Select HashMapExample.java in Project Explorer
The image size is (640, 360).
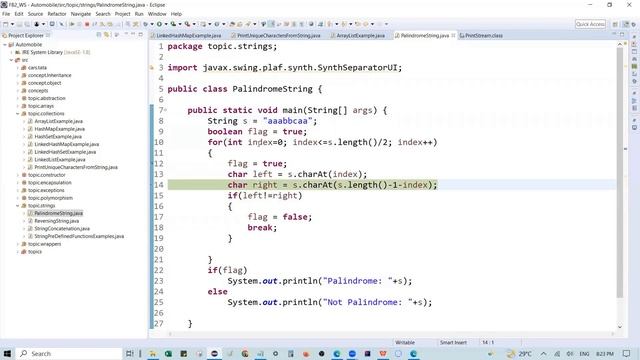tap(59, 129)
